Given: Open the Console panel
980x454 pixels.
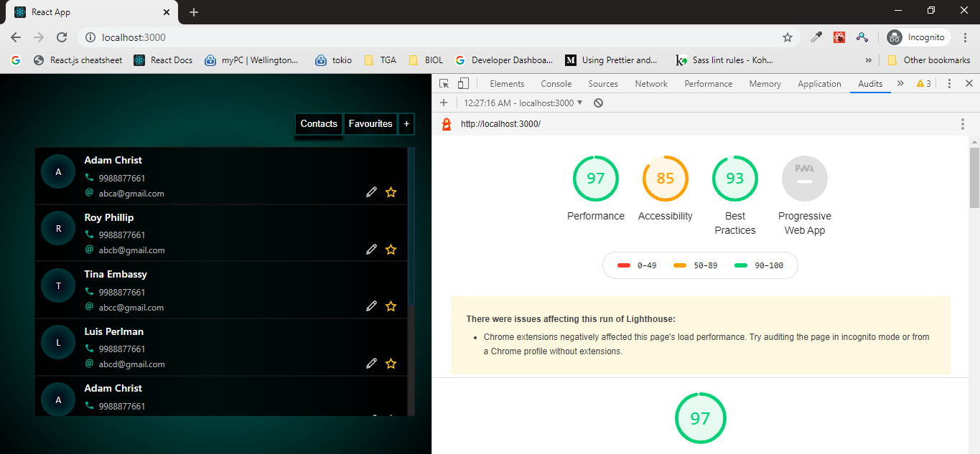Looking at the screenshot, I should [x=556, y=84].
